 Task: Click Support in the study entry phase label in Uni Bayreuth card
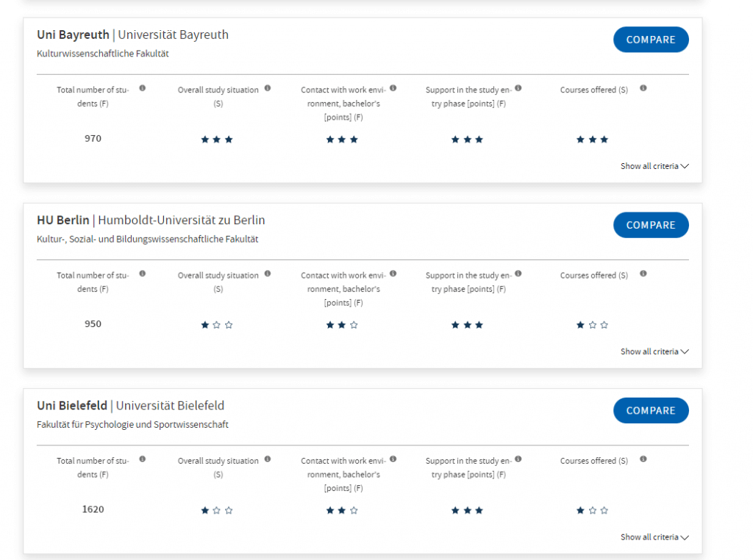pos(468,96)
